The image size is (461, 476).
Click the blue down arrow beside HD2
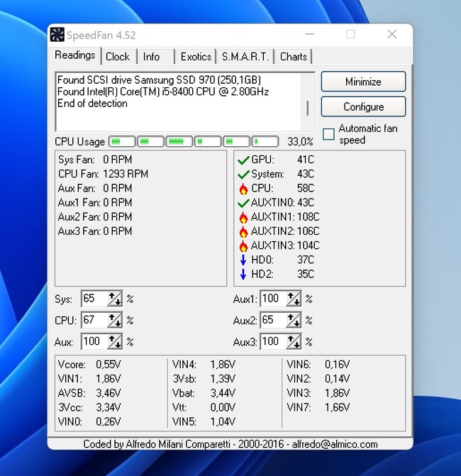[243, 274]
